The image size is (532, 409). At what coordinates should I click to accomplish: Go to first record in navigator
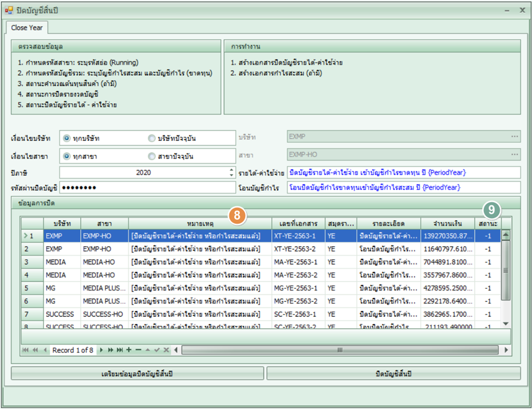click(25, 350)
